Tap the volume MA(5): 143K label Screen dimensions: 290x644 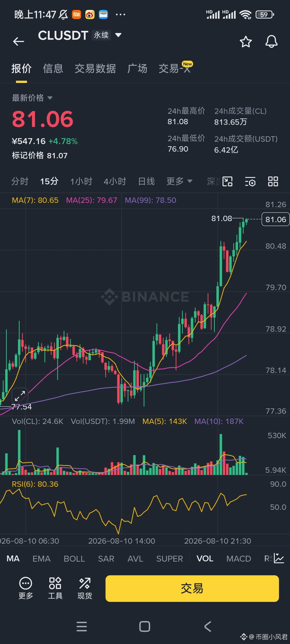165,421
